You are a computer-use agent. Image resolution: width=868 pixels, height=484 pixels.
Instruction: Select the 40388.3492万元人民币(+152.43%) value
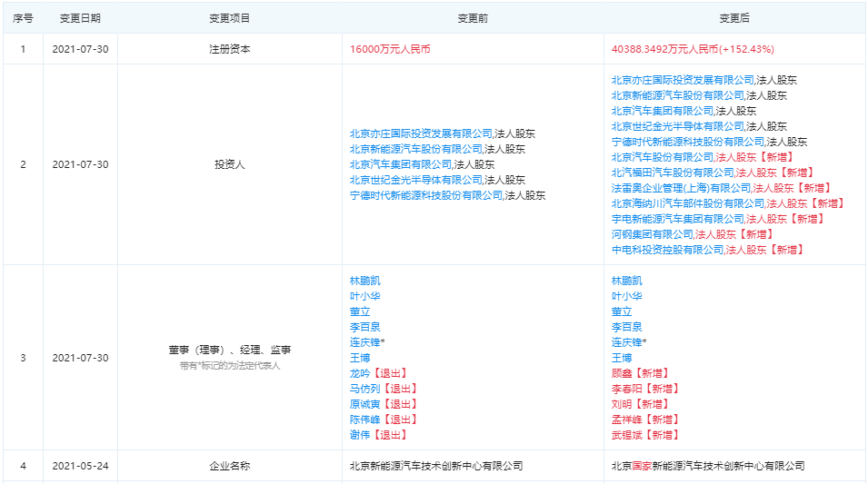[x=693, y=49]
